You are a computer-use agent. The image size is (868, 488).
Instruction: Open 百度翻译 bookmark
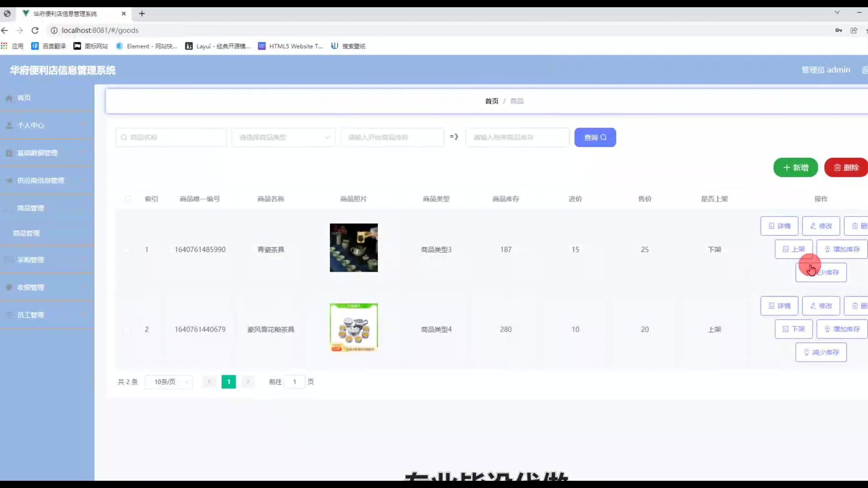(x=48, y=46)
